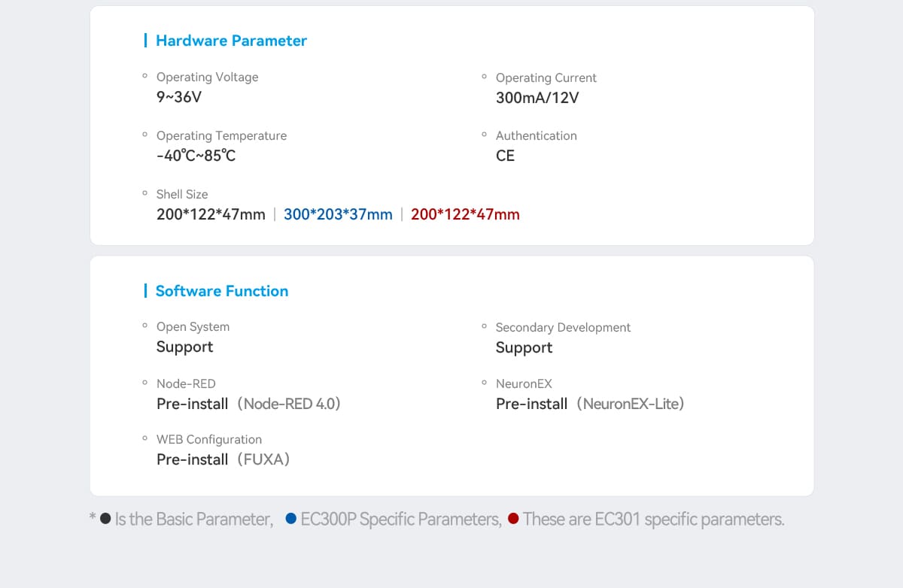Click the red EC301 legend dot
This screenshot has height=588, width=903.
[513, 519]
